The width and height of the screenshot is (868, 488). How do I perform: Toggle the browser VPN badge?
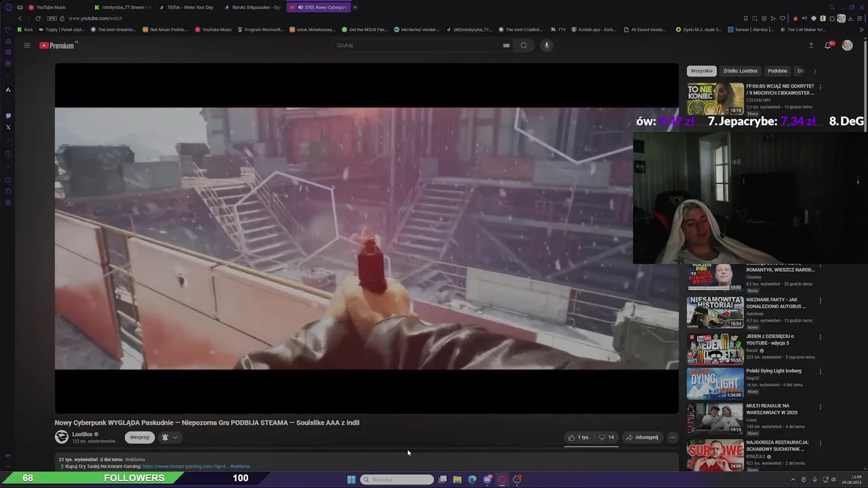click(52, 18)
